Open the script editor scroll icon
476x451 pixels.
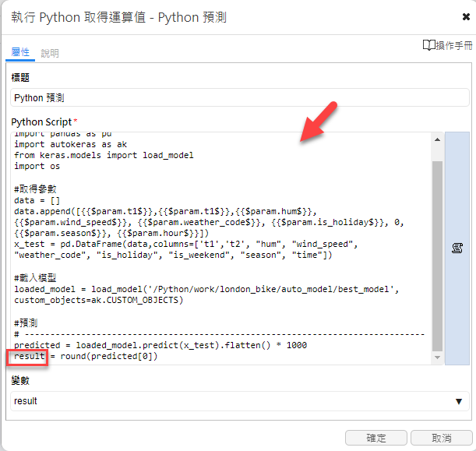point(457,248)
